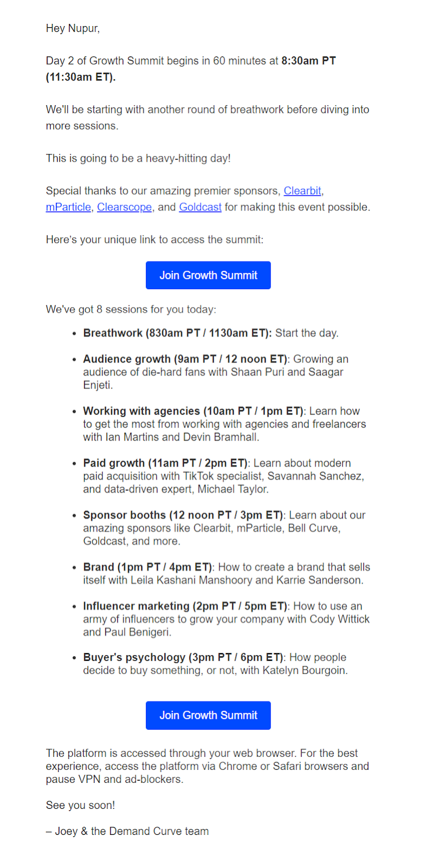This screenshot has width=440, height=868.
Task: Visit the Goldcast sponsor link
Action: tap(200, 207)
